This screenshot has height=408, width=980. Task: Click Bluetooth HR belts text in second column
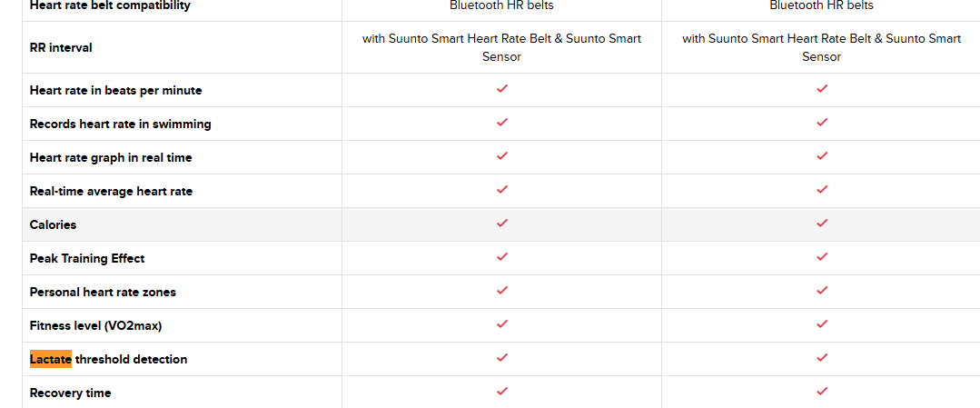(x=821, y=5)
